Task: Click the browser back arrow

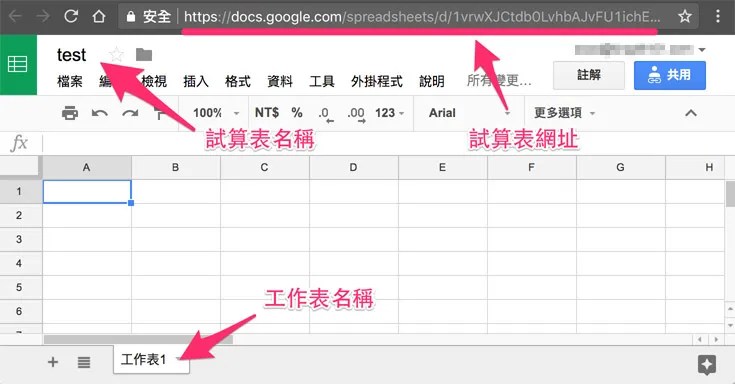Action: (x=15, y=16)
